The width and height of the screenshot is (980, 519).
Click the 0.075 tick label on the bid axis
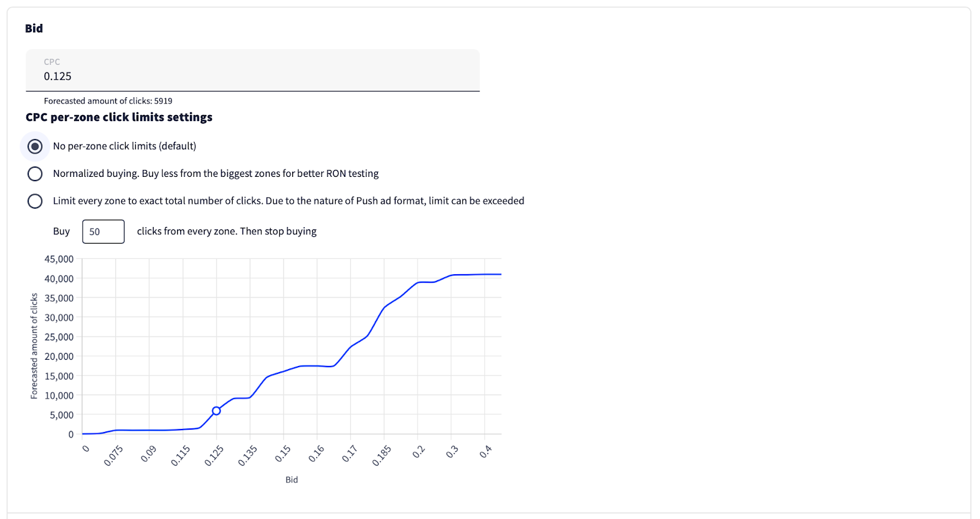tap(113, 456)
